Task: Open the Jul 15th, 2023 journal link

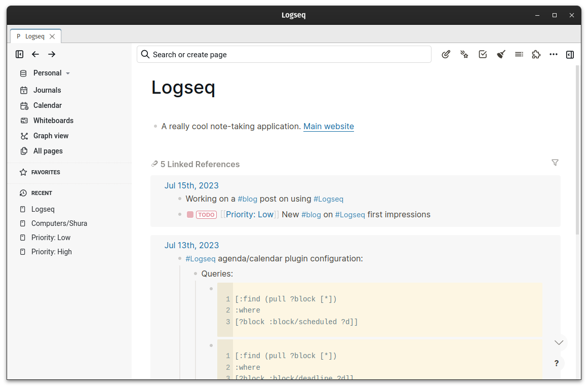Action: point(191,185)
